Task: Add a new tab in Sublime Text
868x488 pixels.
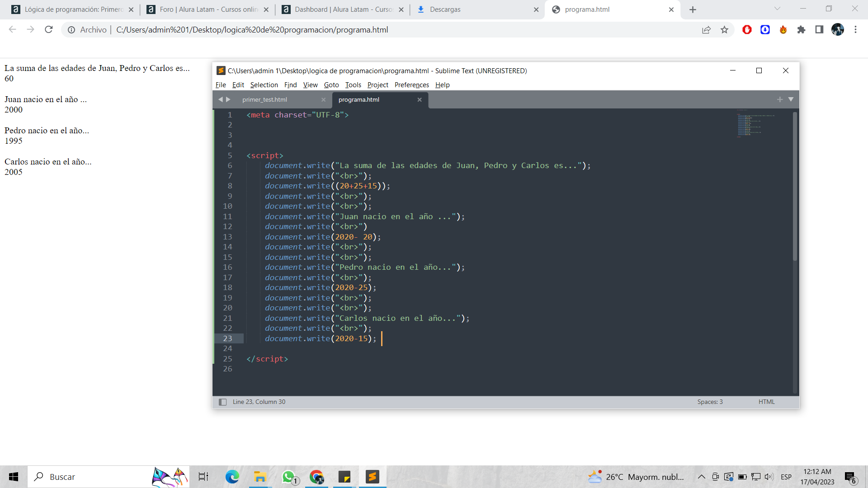Action: [x=780, y=99]
